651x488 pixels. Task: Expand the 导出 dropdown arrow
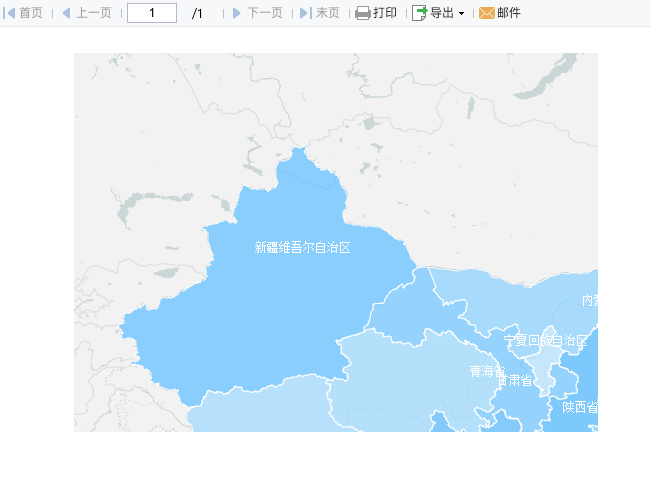(x=461, y=14)
